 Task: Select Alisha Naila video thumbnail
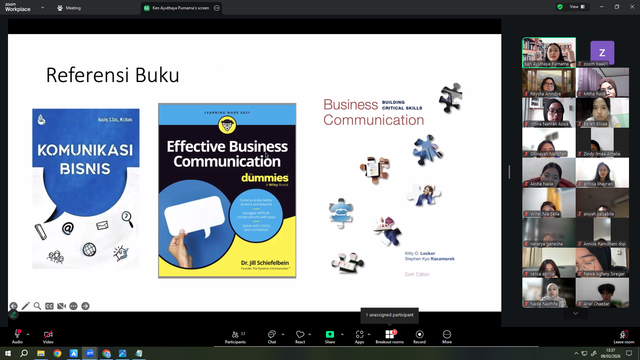[549, 173]
